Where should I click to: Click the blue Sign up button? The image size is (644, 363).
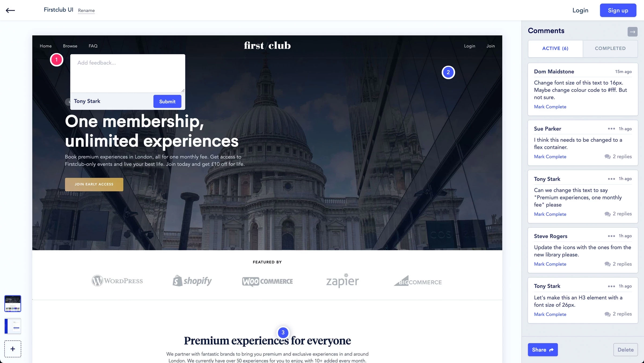618,10
